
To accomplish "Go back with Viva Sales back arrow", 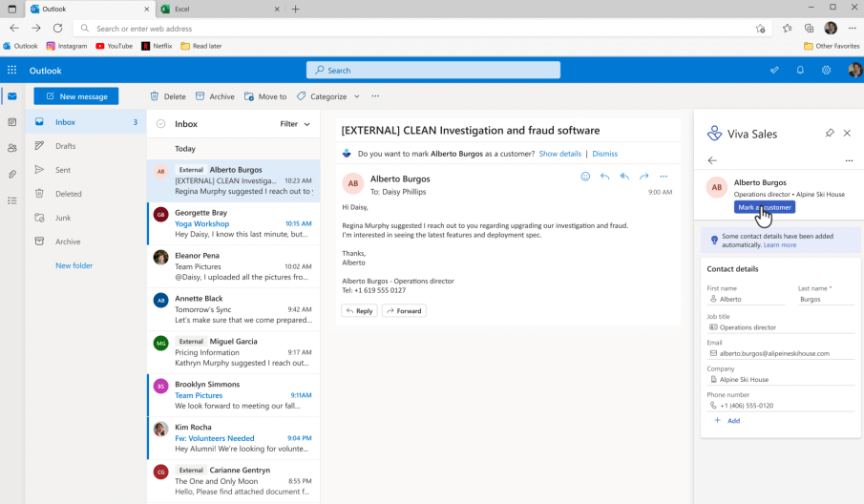I will click(x=712, y=160).
